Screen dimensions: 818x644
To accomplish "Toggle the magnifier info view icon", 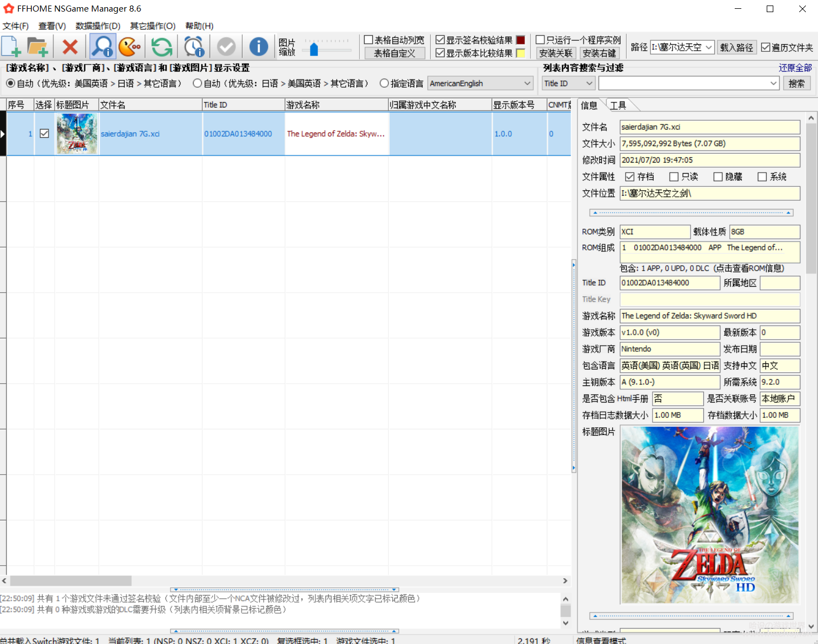I will coord(103,47).
